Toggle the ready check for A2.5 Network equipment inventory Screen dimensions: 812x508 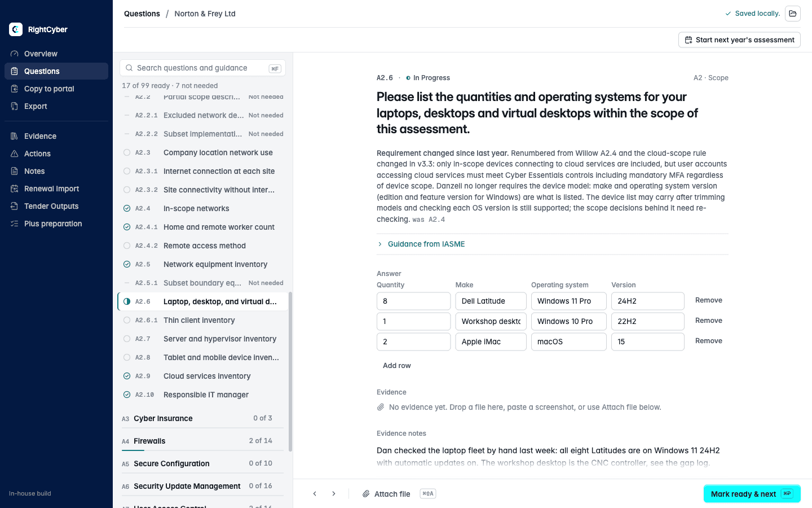tap(127, 264)
